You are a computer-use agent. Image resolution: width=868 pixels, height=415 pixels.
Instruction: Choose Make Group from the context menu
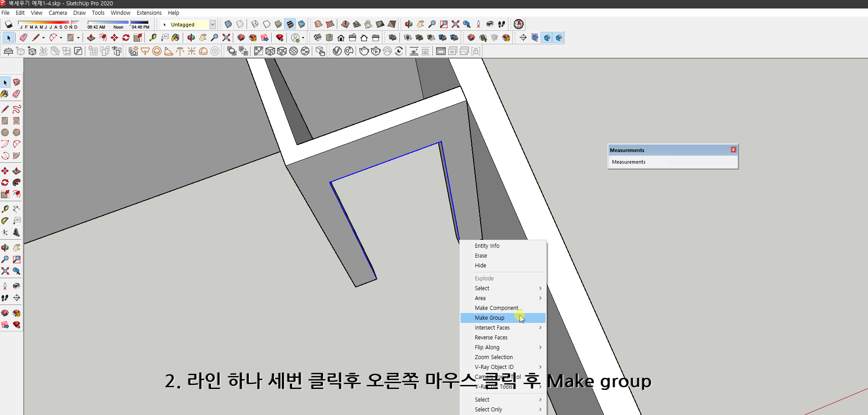489,318
